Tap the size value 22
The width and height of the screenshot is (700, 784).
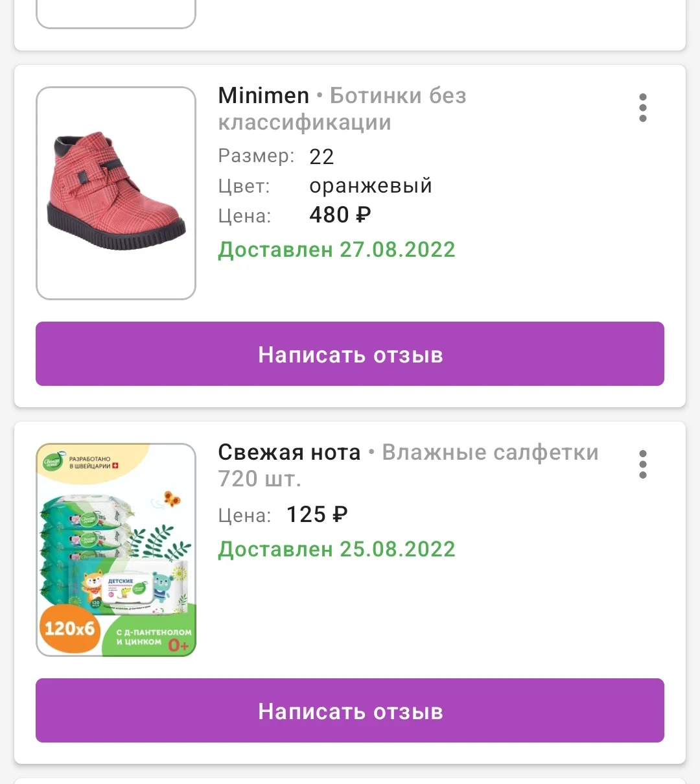pos(321,156)
